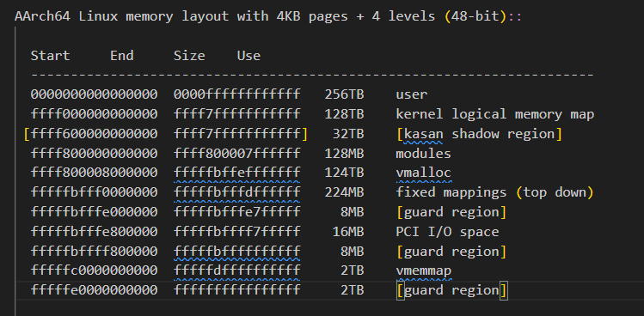The width and height of the screenshot is (644, 316).
Task: Click the '128MB' size value
Action: pyautogui.click(x=344, y=154)
